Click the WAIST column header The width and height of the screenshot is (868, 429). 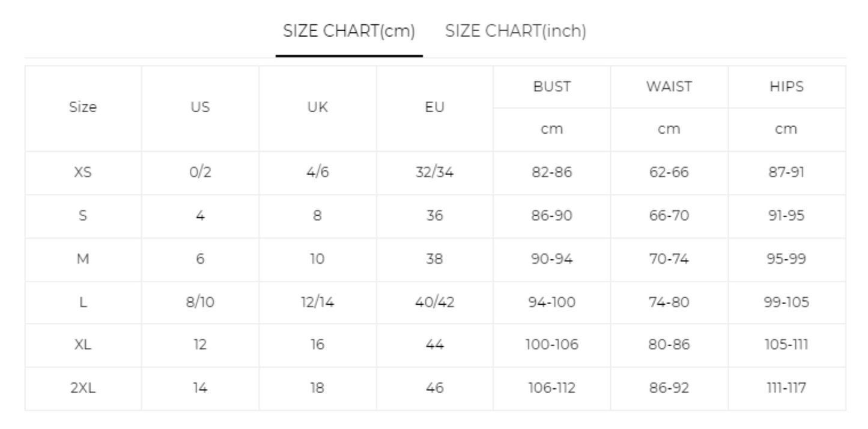point(669,86)
